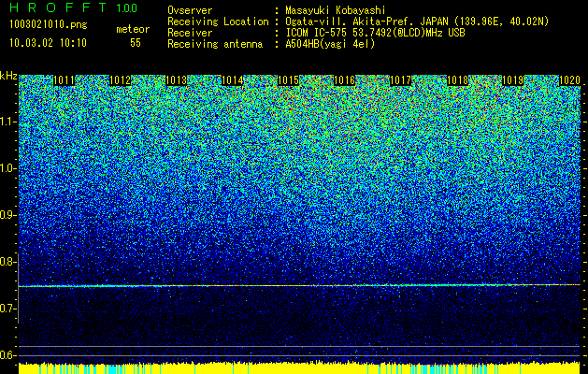588x374 pixels.
Task: Click the kHz axis label
Action: point(8,76)
